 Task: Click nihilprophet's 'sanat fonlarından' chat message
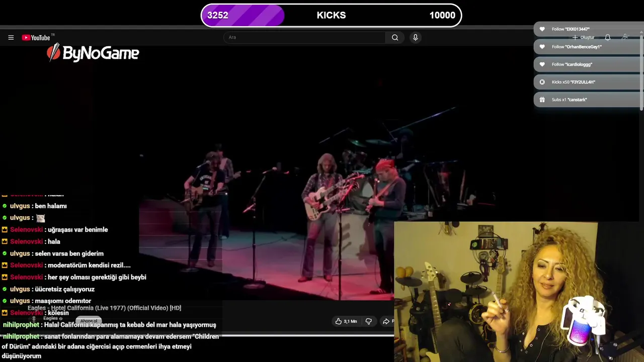pos(110,346)
